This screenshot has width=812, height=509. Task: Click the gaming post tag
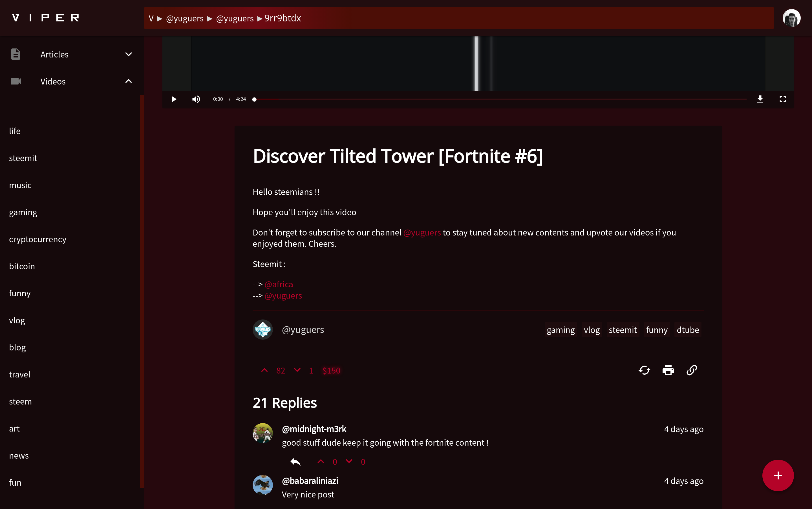point(561,330)
